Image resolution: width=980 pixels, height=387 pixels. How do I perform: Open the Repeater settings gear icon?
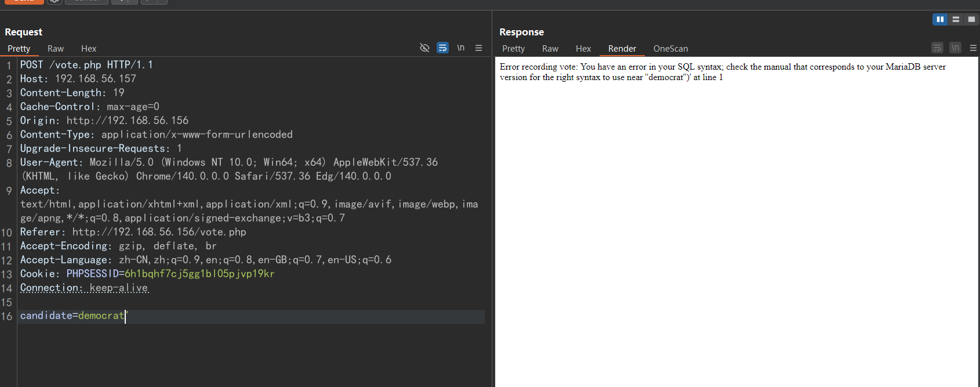(54, 1)
